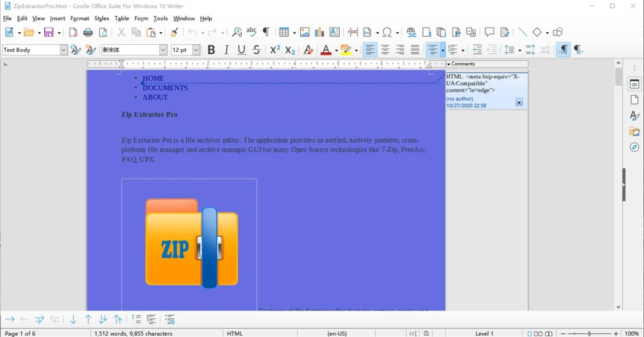The width and height of the screenshot is (644, 337).
Task: Click the Print document icon
Action: click(x=88, y=32)
